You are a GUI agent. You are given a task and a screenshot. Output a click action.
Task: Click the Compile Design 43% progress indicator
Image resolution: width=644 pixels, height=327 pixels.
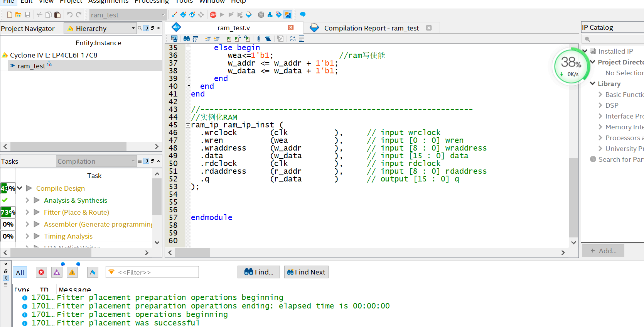(8, 188)
